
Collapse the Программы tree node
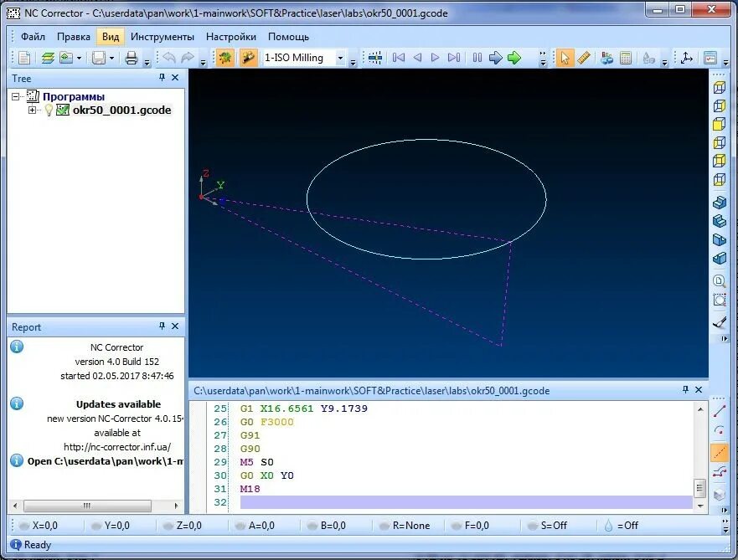(x=16, y=96)
